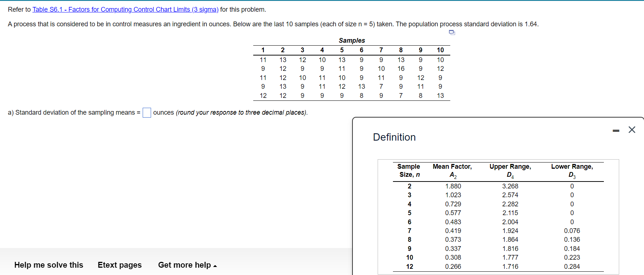This screenshot has height=275, width=644.
Task: Select the A2 factor 0.577 for n = 5
Action: [452, 213]
